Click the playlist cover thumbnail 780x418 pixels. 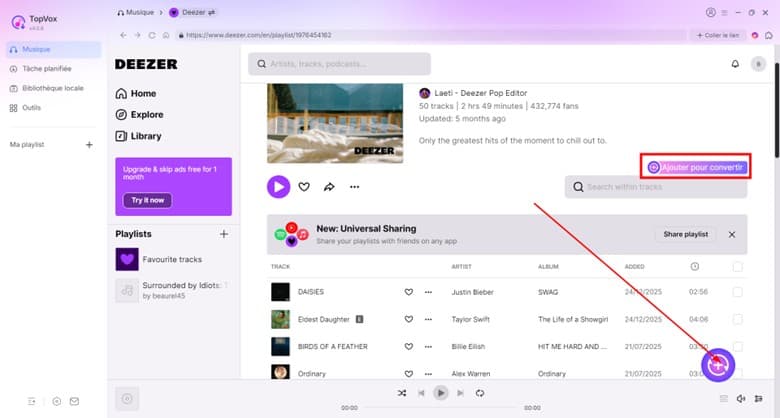click(x=335, y=123)
